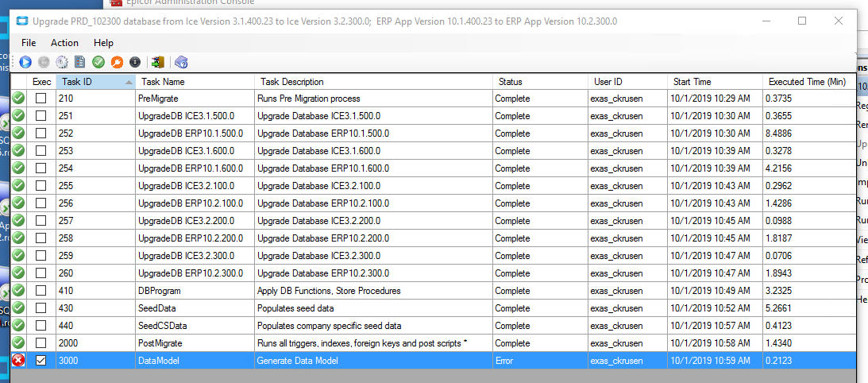Image resolution: width=868 pixels, height=383 pixels.
Task: Click green status icon of task 259
Action: (19, 256)
